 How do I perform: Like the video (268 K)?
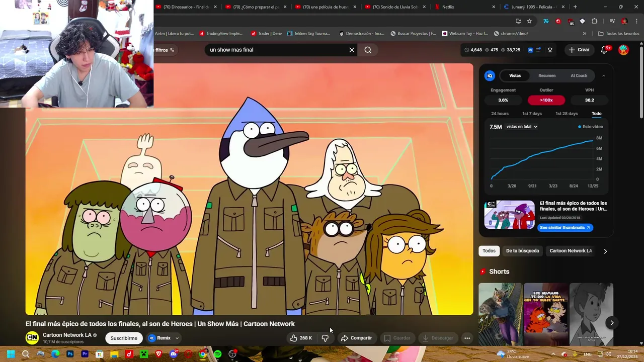301,338
